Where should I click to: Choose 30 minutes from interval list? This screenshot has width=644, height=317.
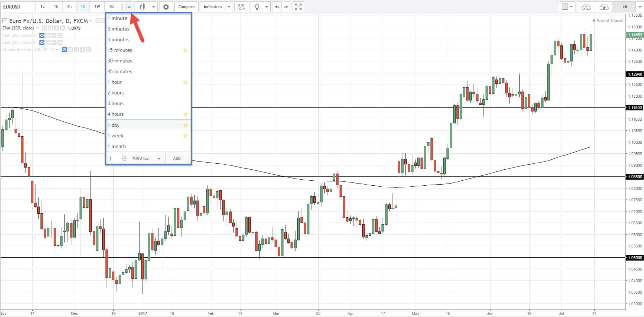120,61
